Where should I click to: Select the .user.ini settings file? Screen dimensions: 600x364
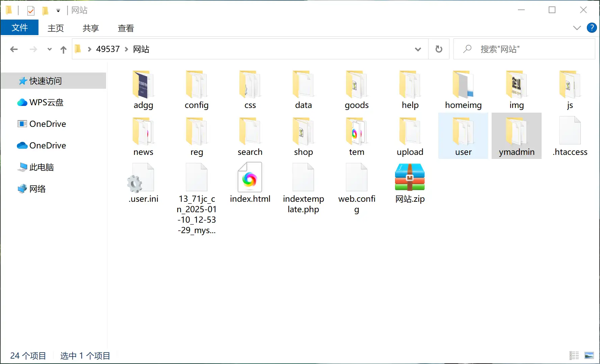pyautogui.click(x=143, y=177)
